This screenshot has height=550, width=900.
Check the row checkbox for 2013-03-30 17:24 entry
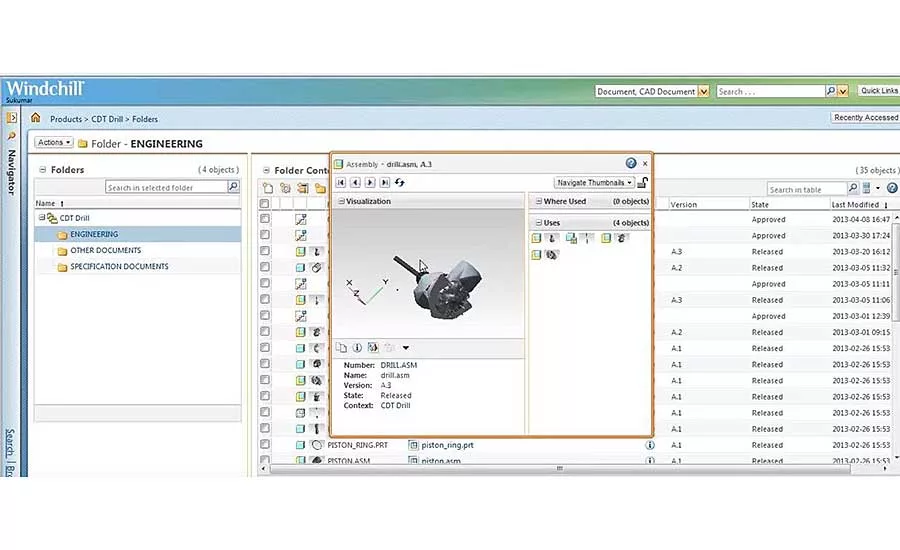[x=265, y=235]
